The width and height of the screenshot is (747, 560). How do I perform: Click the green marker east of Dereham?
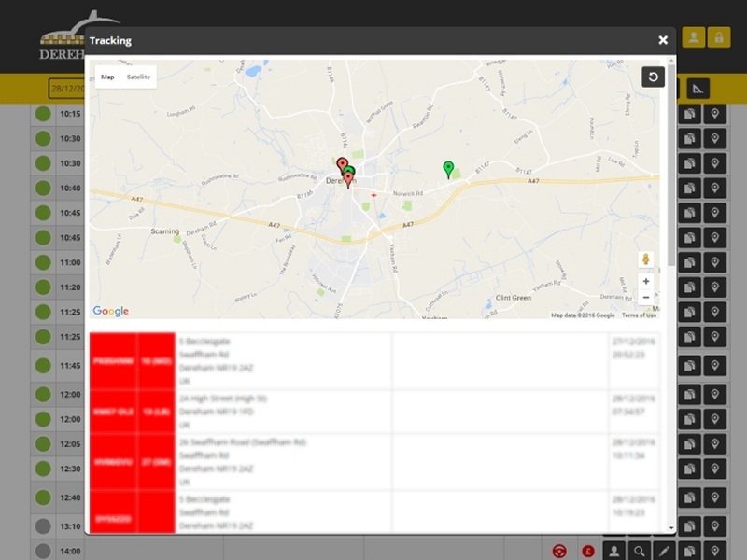pyautogui.click(x=448, y=169)
